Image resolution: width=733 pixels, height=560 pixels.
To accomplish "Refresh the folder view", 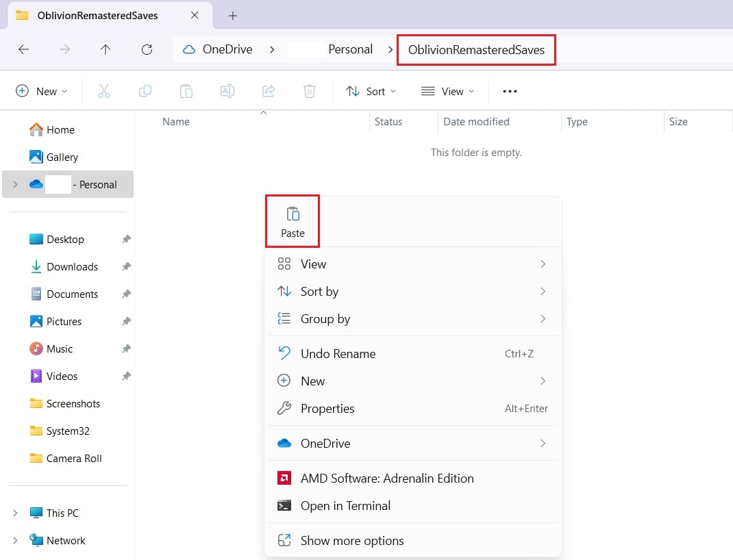I will point(147,49).
